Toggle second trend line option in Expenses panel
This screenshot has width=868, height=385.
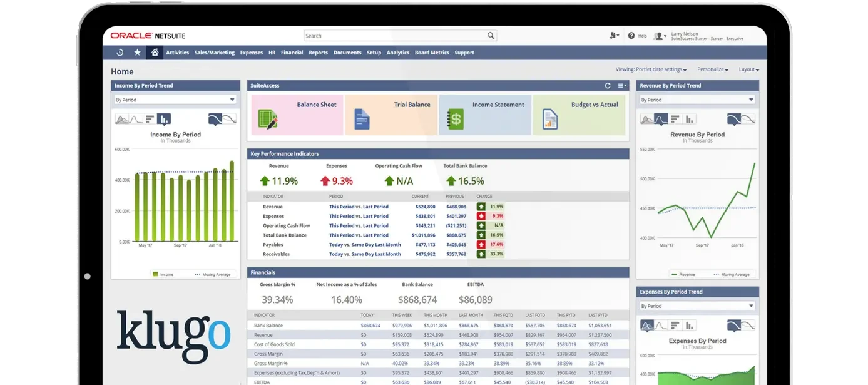tap(748, 325)
